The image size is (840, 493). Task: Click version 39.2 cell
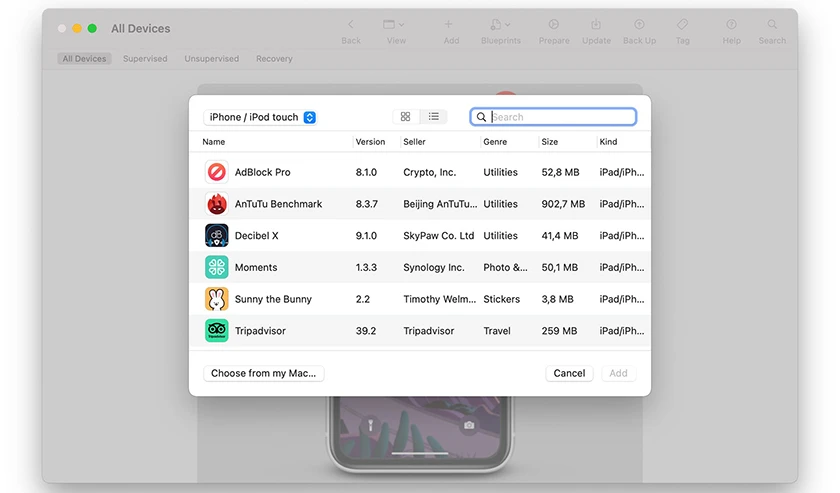pyautogui.click(x=365, y=331)
